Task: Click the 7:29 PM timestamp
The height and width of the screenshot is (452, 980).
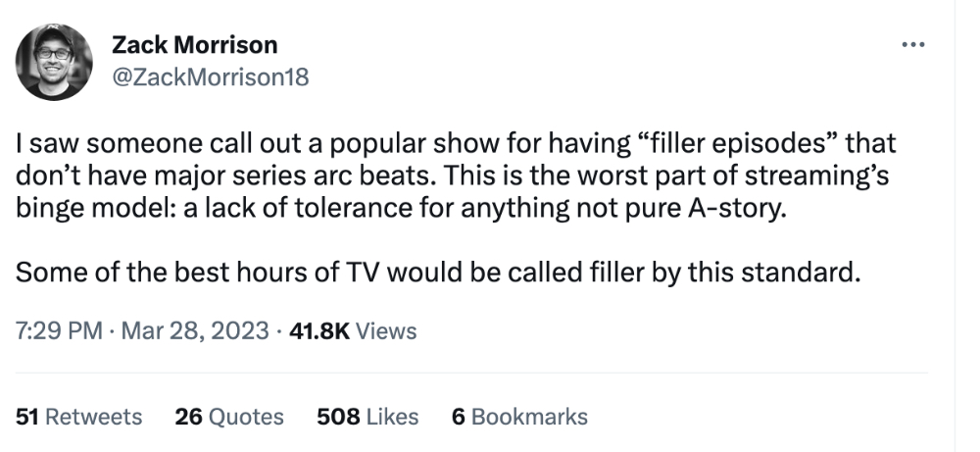Action: [59, 331]
